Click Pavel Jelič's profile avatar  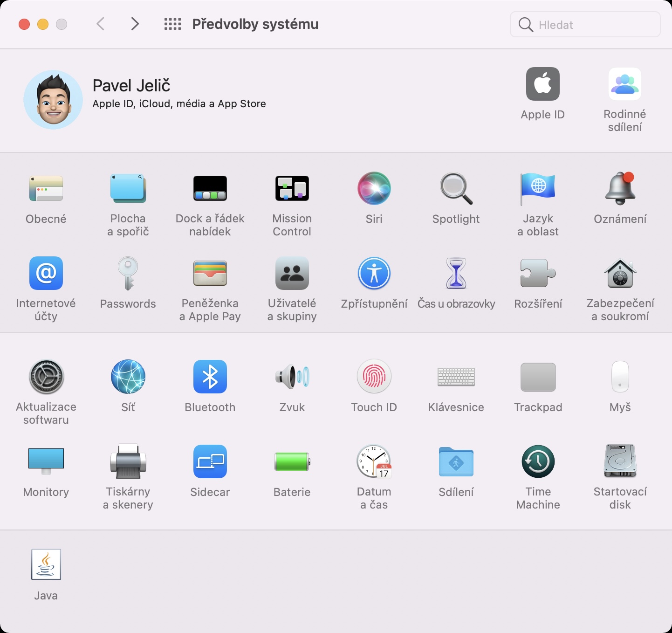click(53, 100)
